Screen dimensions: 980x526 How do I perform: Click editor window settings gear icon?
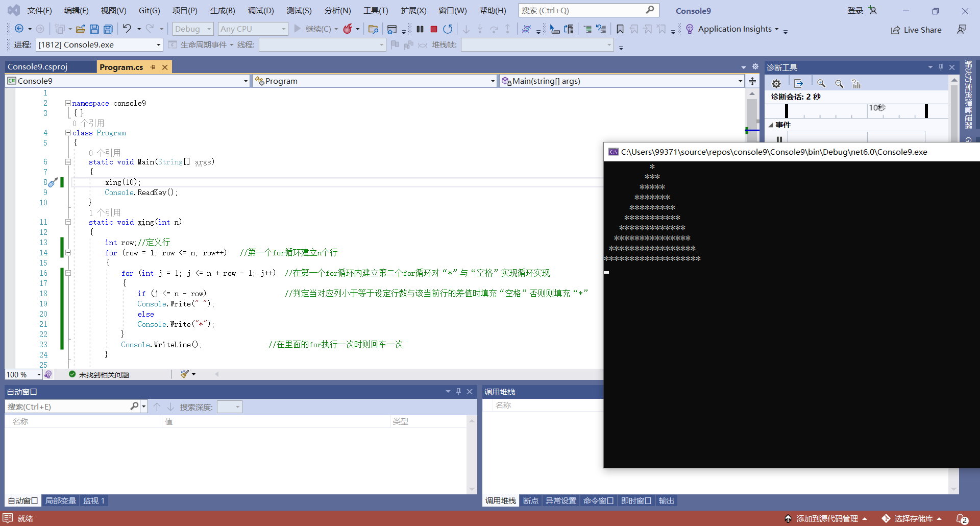pos(755,67)
